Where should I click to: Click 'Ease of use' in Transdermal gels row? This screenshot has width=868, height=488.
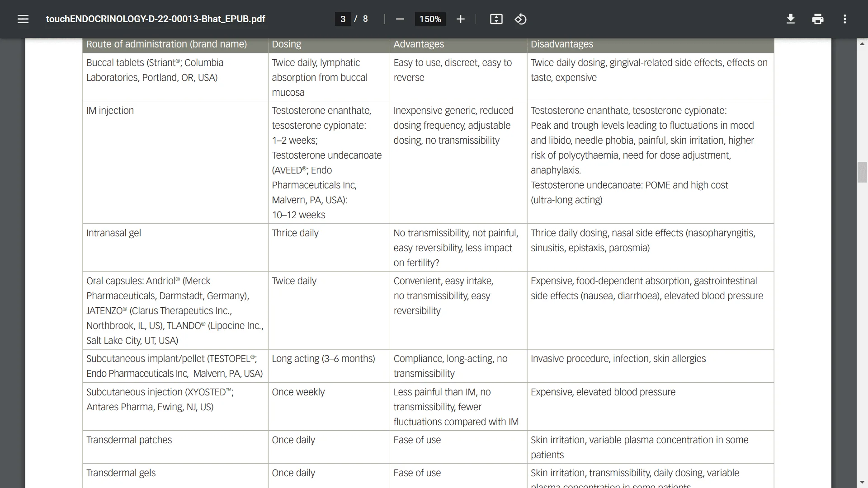[x=417, y=473]
